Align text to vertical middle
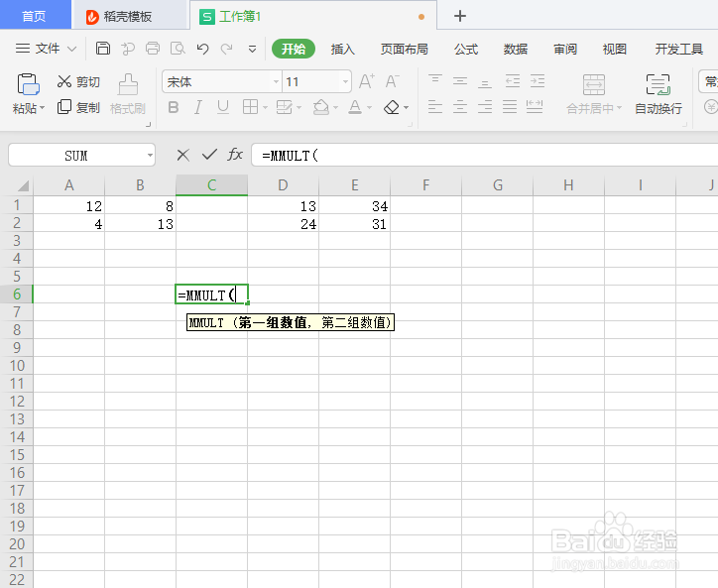 [x=460, y=81]
